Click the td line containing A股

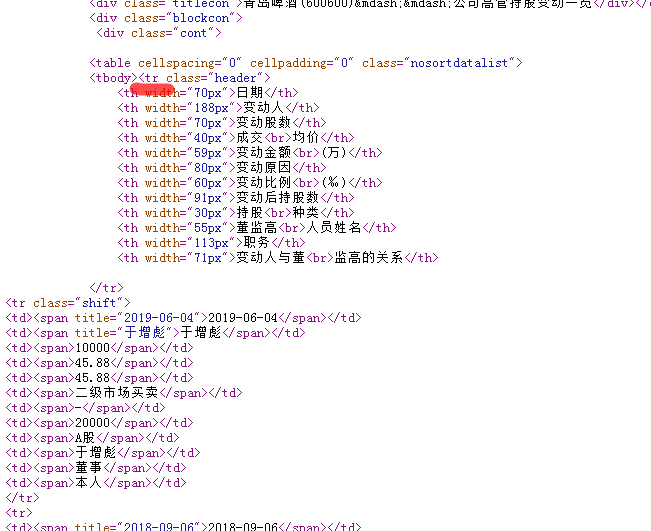tap(93, 438)
